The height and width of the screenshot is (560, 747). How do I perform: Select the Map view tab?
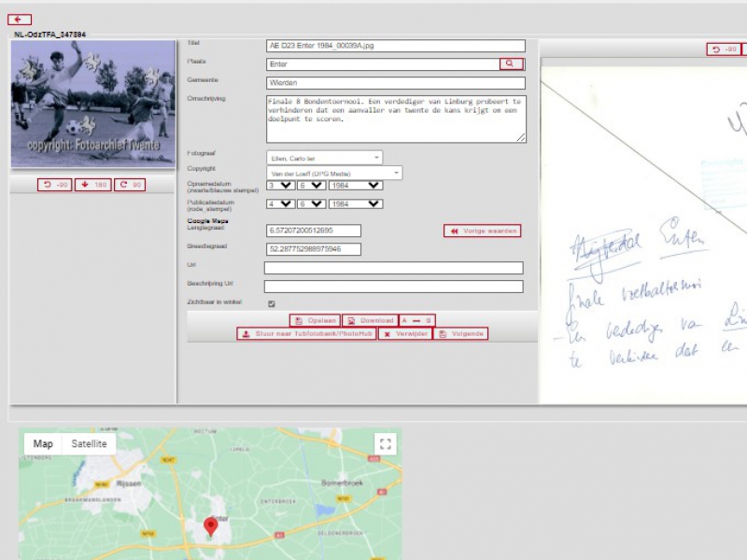pyautogui.click(x=43, y=444)
